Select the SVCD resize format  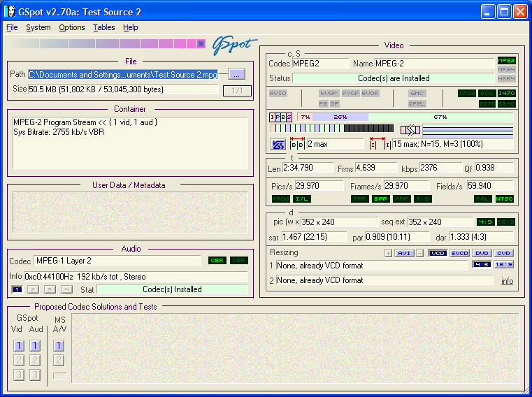pyautogui.click(x=459, y=253)
